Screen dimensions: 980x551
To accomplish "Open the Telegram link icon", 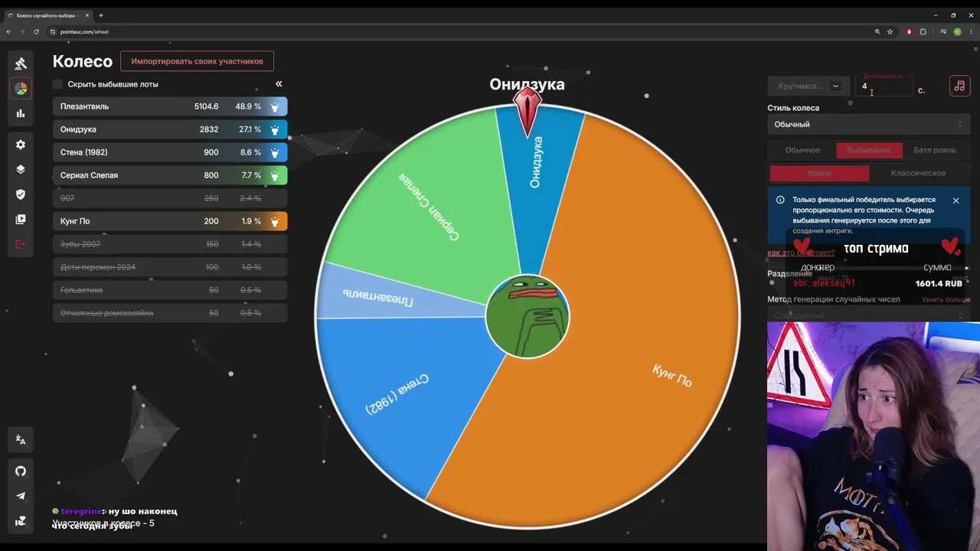I will point(21,496).
